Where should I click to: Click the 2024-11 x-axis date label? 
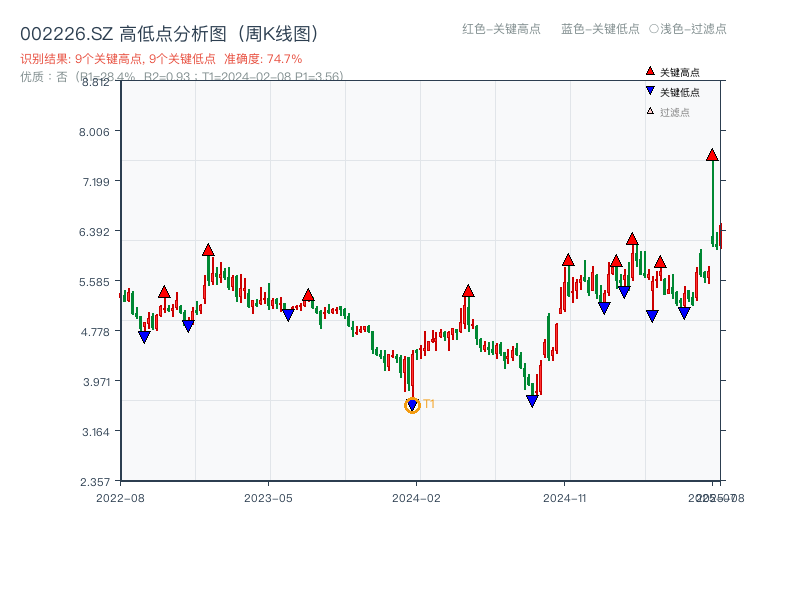click(564, 497)
